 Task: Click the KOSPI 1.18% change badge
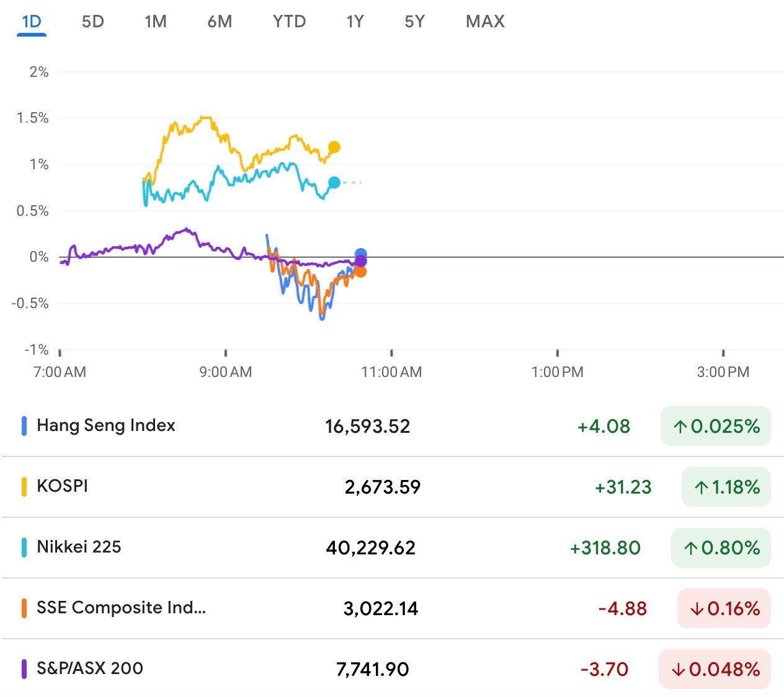[726, 487]
